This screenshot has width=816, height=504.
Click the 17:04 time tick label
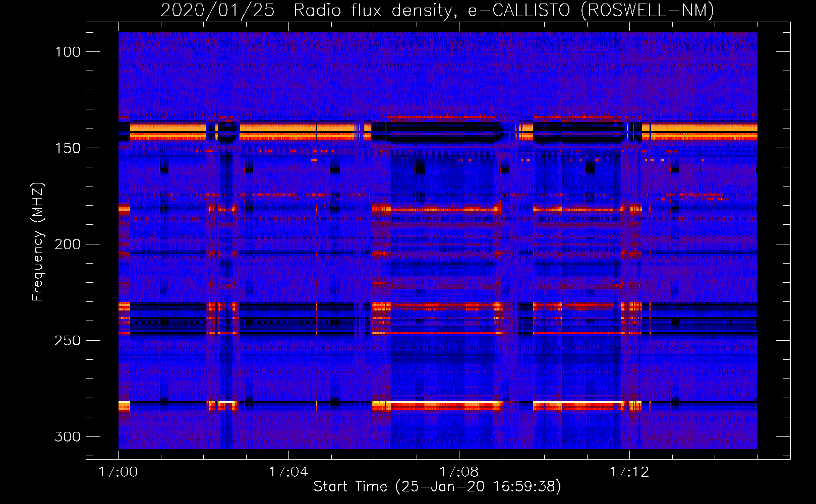(x=288, y=472)
